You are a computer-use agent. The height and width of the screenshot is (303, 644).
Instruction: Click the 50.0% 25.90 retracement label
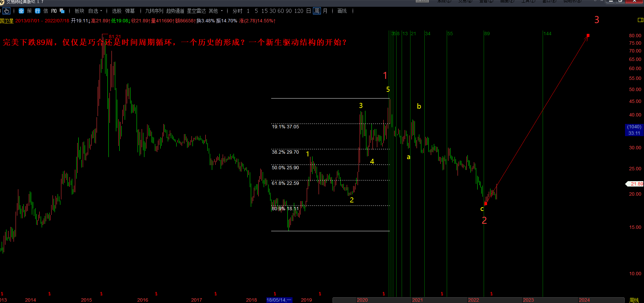(x=285, y=168)
